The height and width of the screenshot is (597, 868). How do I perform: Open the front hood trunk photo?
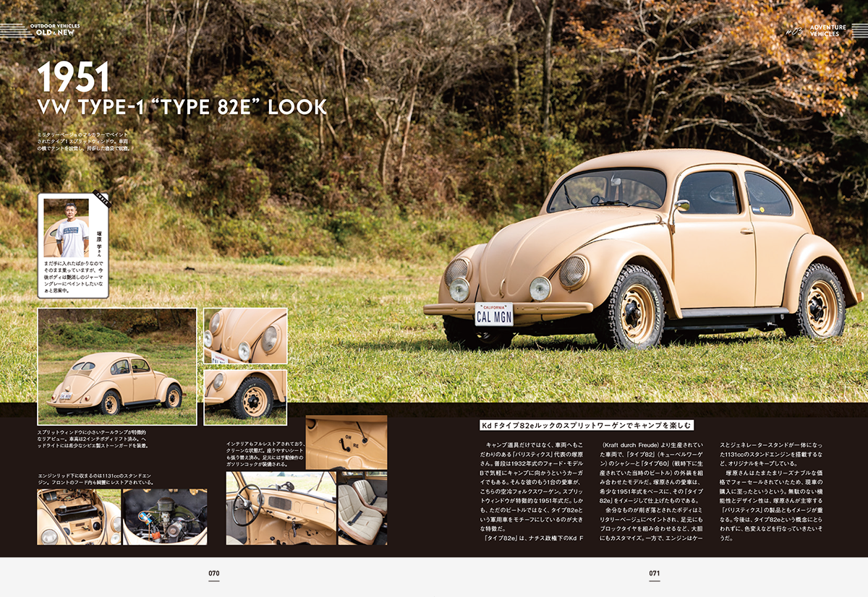(79, 516)
